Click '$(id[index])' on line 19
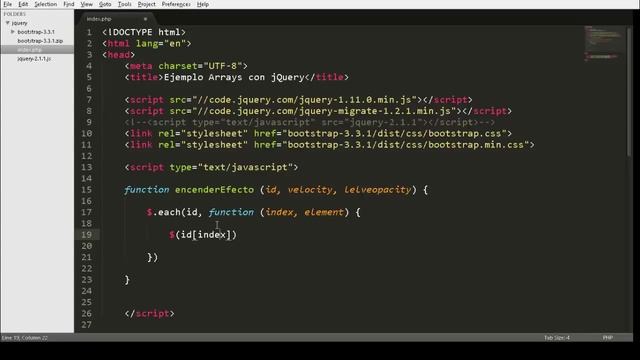Image resolution: width=640 pixels, height=360 pixels. pos(203,235)
